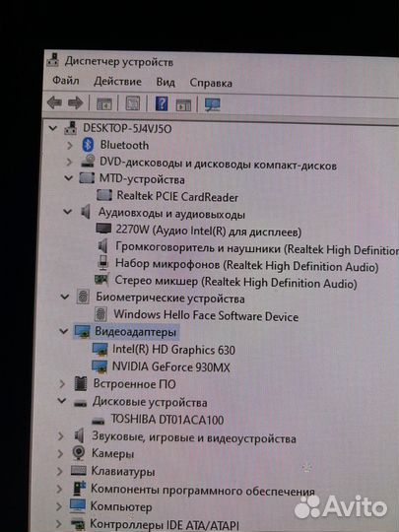Open the Действие menu
This screenshot has width=399, height=532.
coord(117,82)
